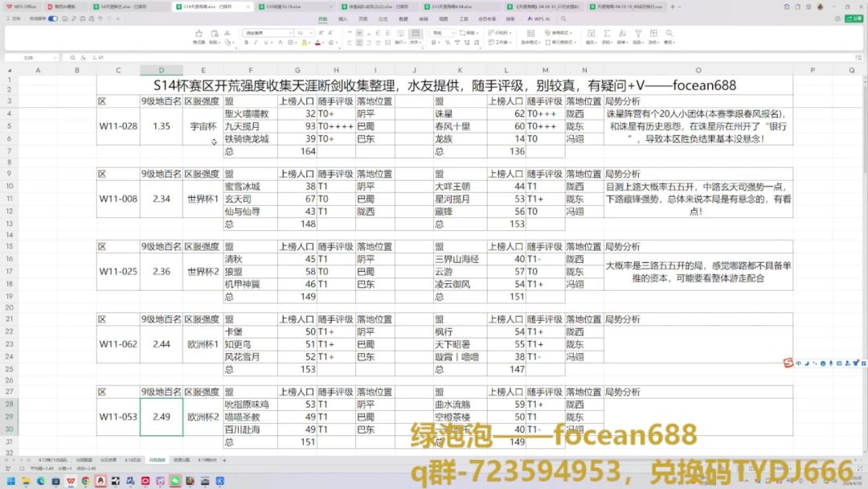This screenshot has height=489, width=868.
Task: Open the font size dropdown
Action: 312,33
